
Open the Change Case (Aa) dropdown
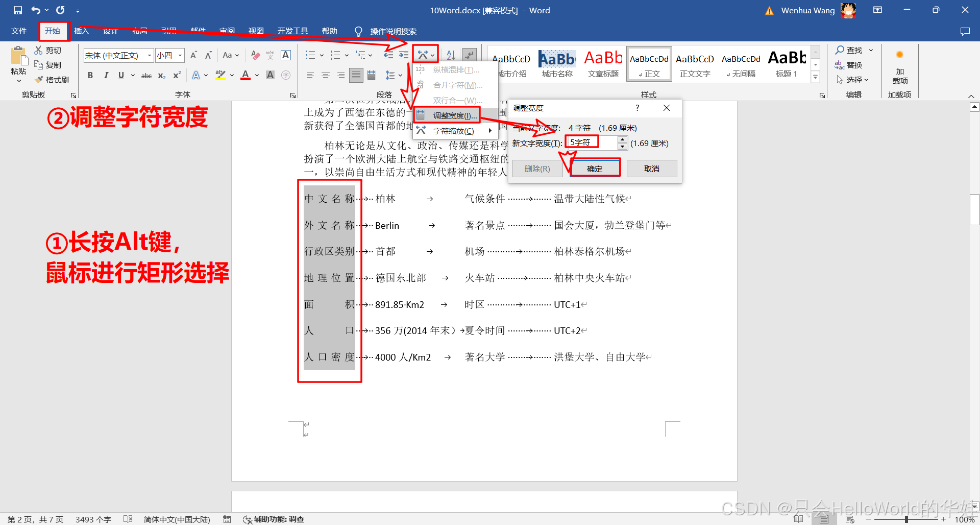(x=231, y=55)
